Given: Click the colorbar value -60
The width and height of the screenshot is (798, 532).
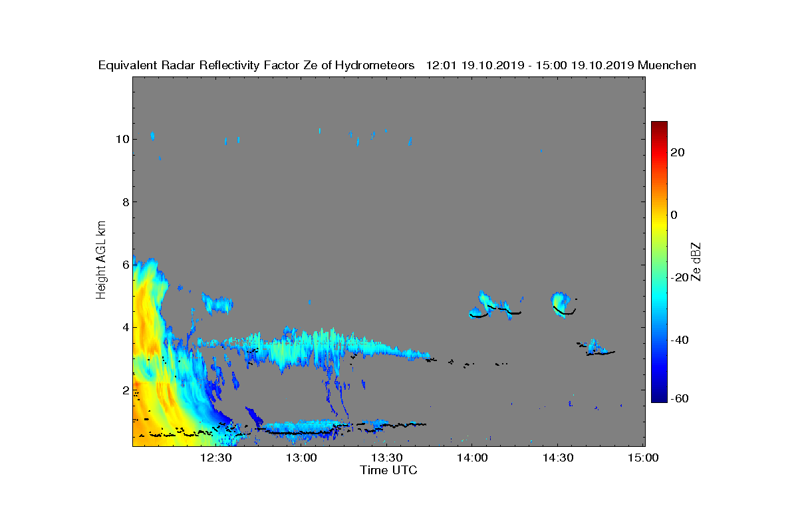Looking at the screenshot, I should pyautogui.click(x=680, y=398).
